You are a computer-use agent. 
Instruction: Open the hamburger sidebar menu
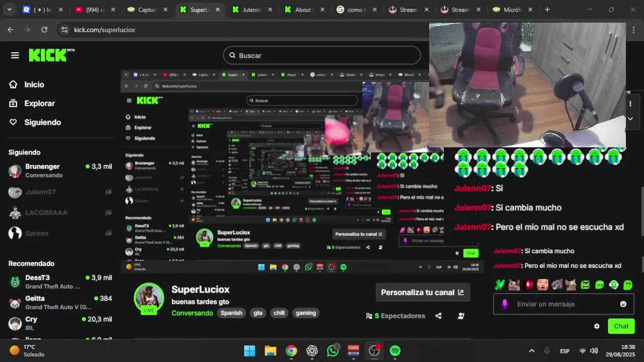coord(15,55)
